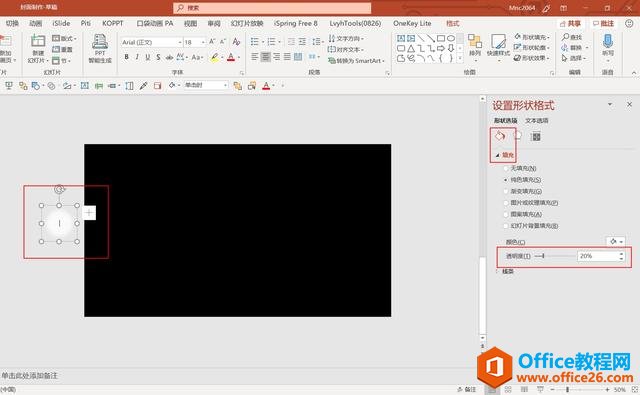This screenshot has width=640, height=395.
Task: Select the 渐变填充 (Gradient fill) option
Action: click(x=523, y=191)
